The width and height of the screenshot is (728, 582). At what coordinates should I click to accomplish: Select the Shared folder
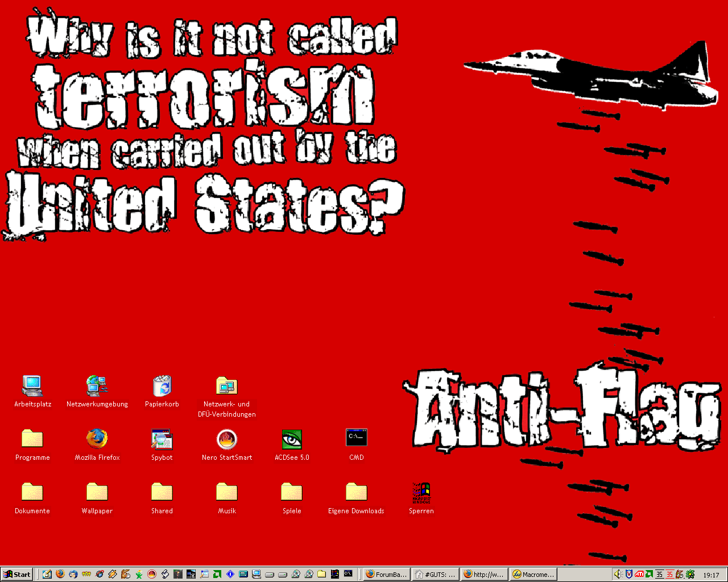tap(162, 498)
